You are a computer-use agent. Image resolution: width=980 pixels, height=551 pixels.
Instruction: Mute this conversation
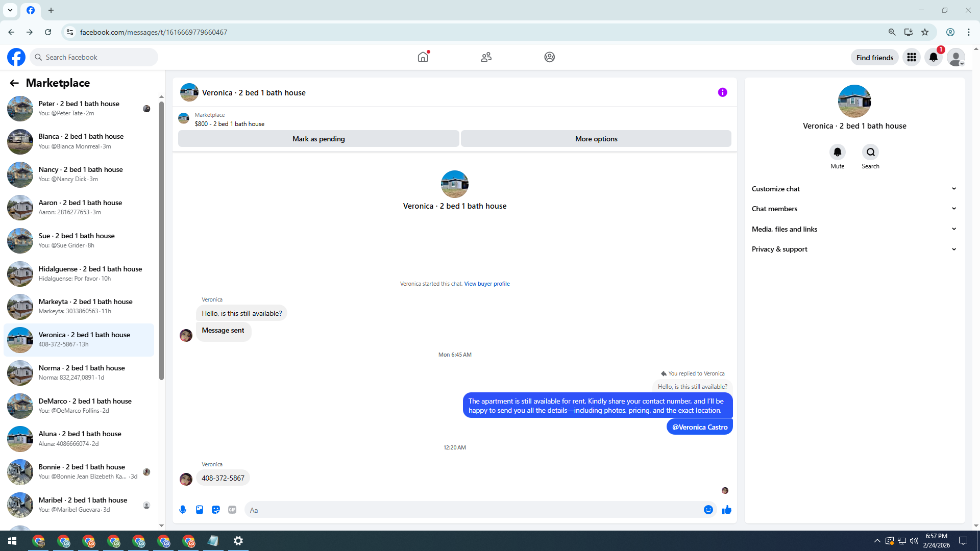pyautogui.click(x=837, y=153)
